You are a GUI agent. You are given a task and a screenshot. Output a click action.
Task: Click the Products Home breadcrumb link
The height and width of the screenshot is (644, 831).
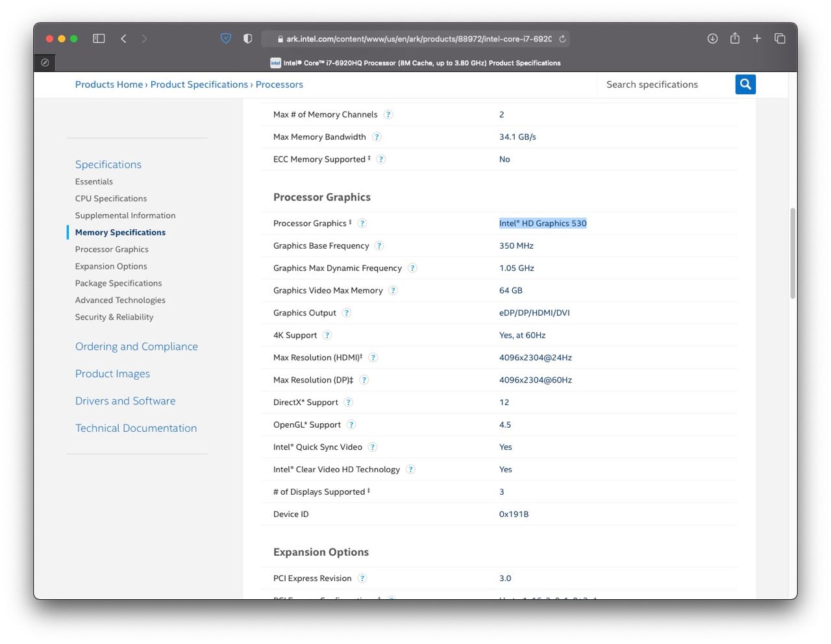click(109, 84)
